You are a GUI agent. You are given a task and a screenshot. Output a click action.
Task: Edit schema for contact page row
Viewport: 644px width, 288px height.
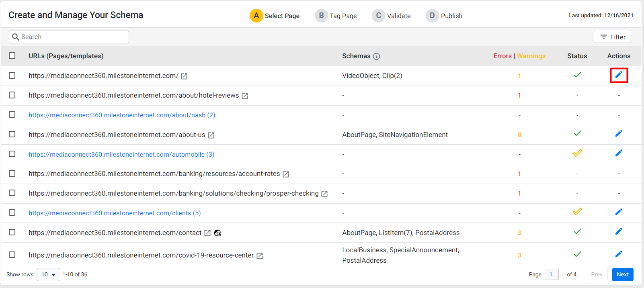[x=619, y=232]
